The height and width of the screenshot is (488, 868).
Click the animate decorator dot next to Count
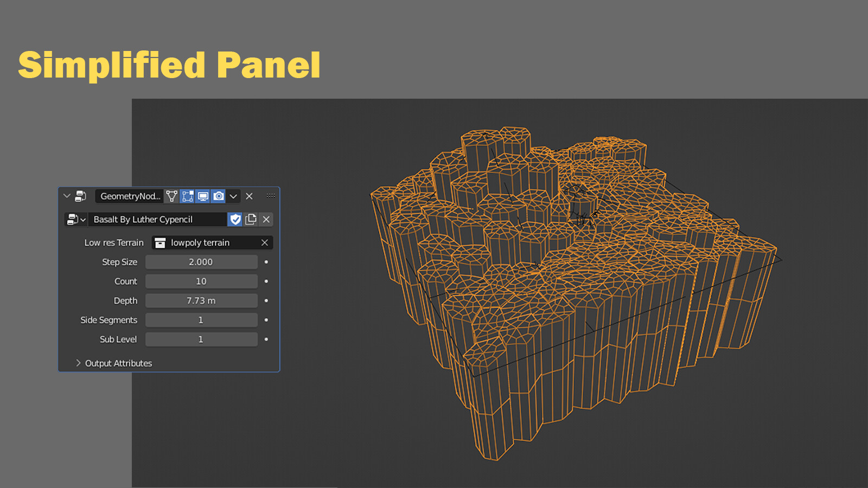tap(265, 281)
